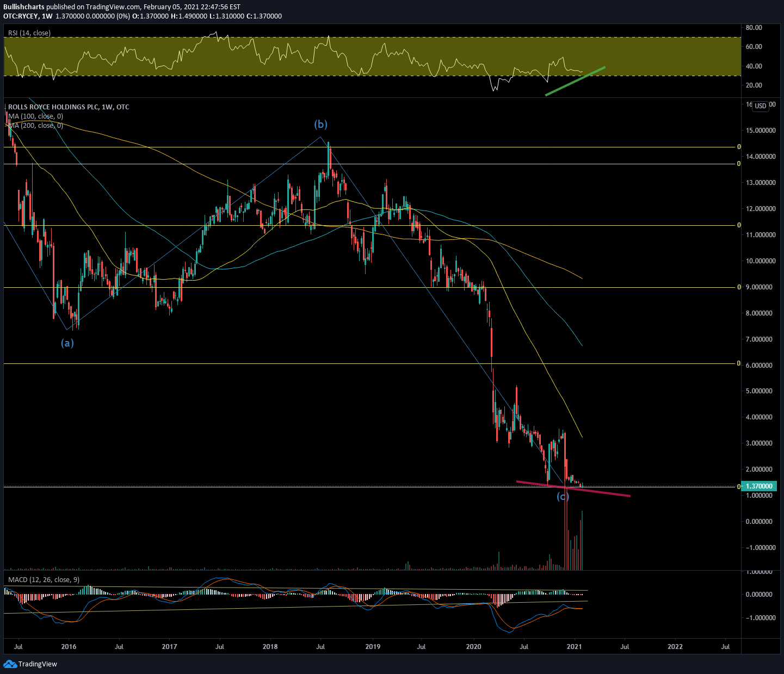
Task: Click the 9.000000 price scale label
Action: (758, 287)
